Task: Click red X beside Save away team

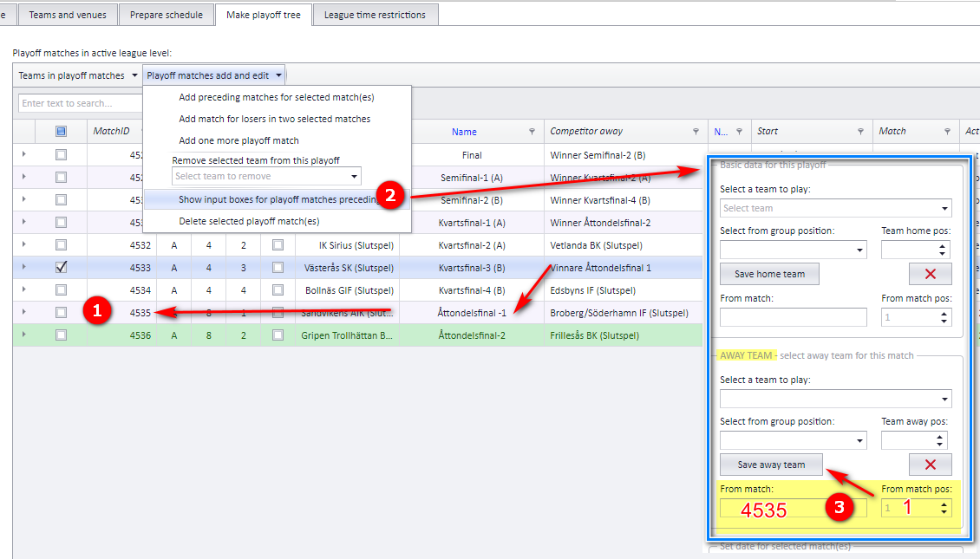Action: (930, 465)
